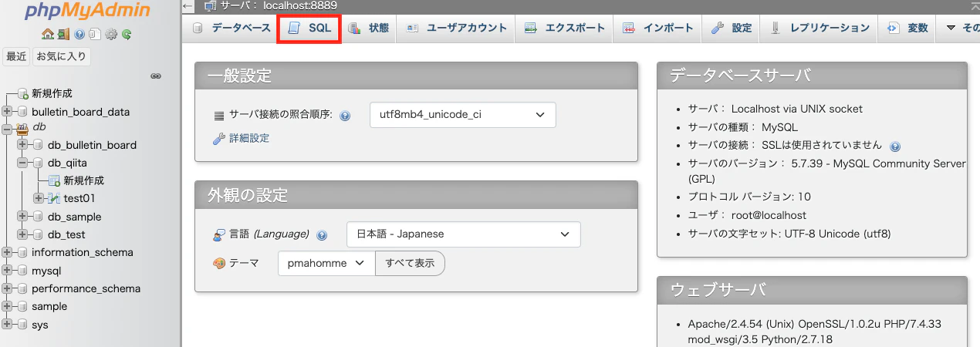Image resolution: width=980 pixels, height=347 pixels.
Task: Select db_bulletin_board database name
Action: tap(92, 144)
